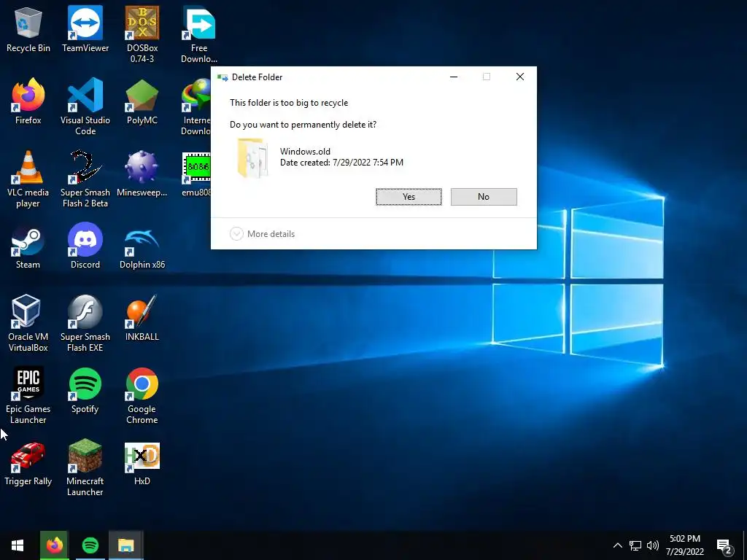The image size is (747, 560).
Task: Close the Delete Folder dialog
Action: pyautogui.click(x=520, y=77)
